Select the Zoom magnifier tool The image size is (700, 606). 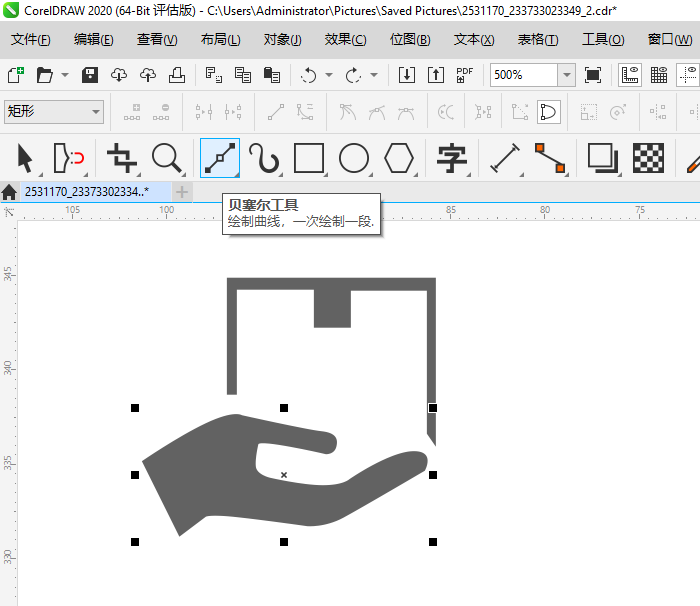167,158
